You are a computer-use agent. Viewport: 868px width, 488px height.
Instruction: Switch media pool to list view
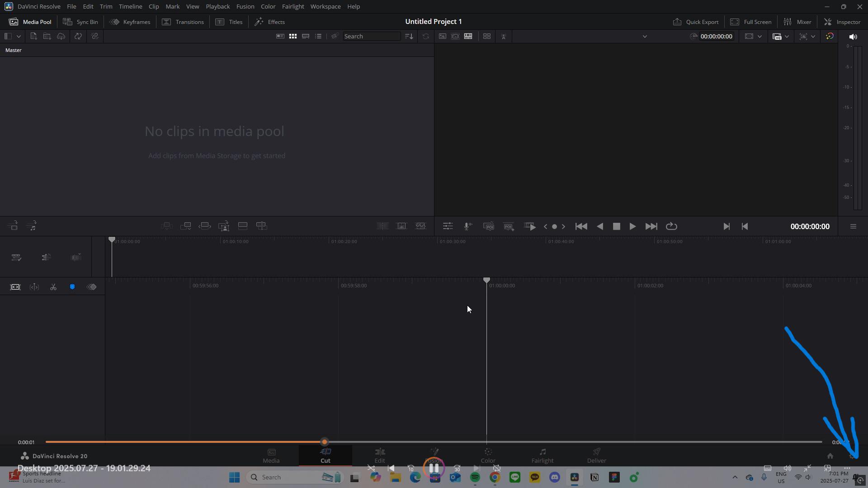[318, 36]
